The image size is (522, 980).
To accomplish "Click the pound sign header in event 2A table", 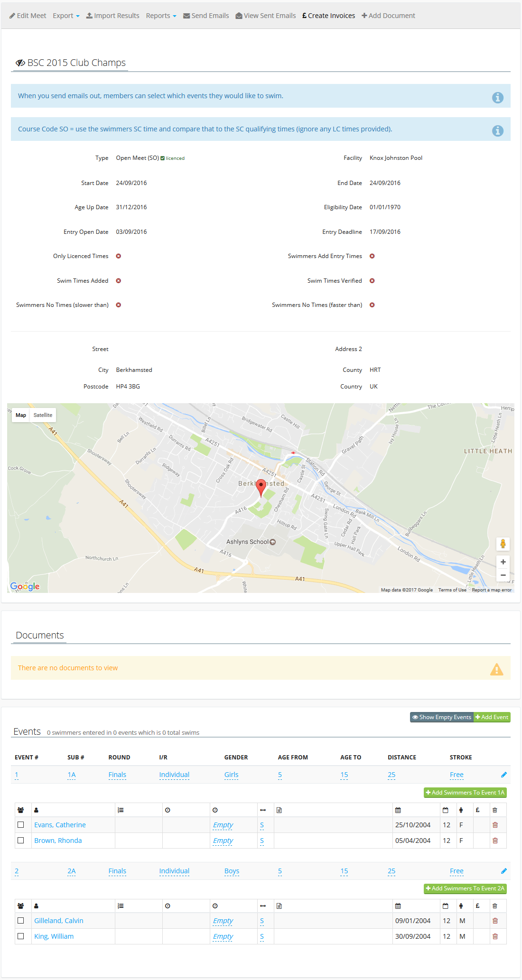I will [x=477, y=906].
